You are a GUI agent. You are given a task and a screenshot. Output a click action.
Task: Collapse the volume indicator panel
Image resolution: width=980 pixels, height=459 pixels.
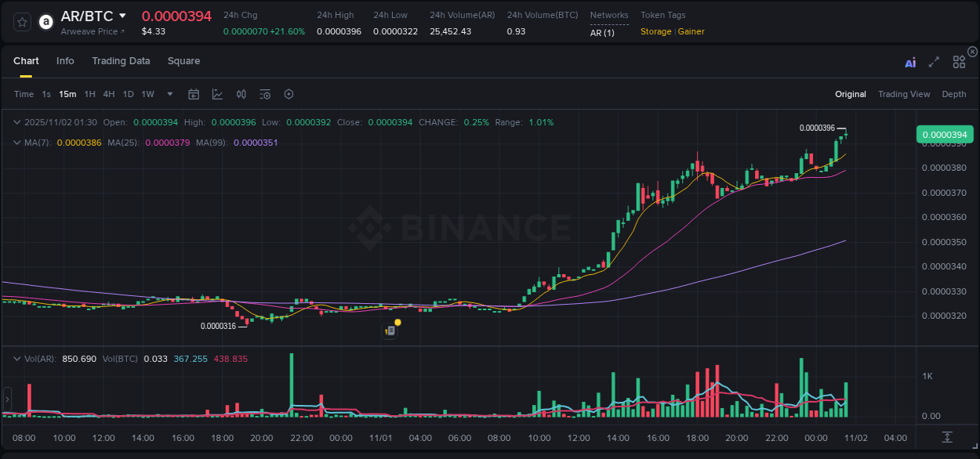pyautogui.click(x=17, y=359)
